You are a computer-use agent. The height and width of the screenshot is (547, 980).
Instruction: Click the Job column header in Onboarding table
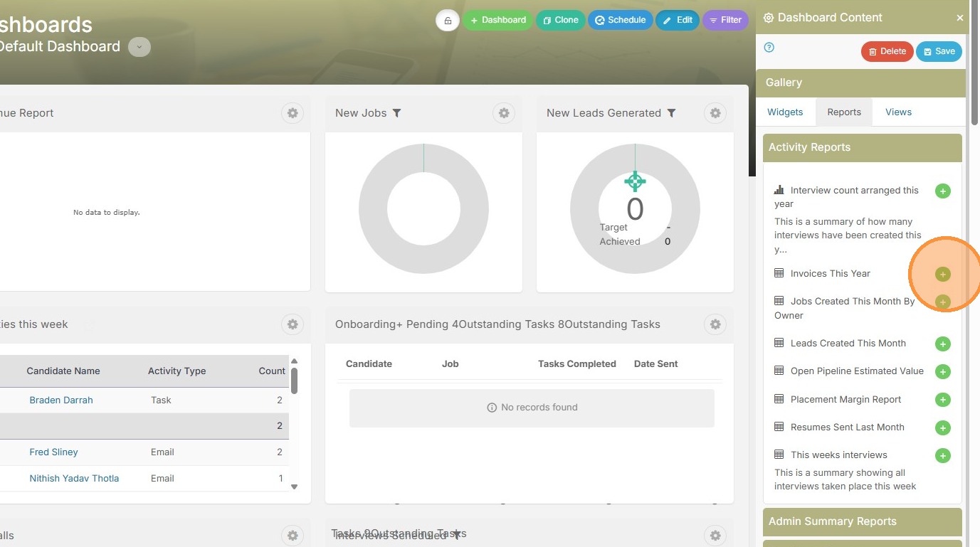(451, 364)
